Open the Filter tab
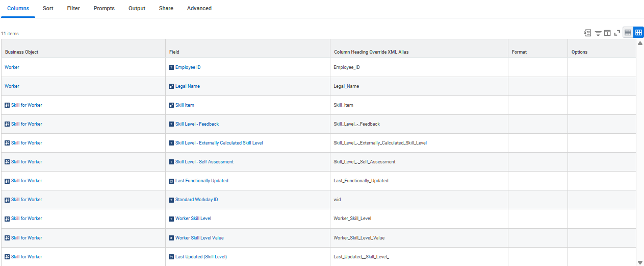The height and width of the screenshot is (266, 644). [73, 8]
